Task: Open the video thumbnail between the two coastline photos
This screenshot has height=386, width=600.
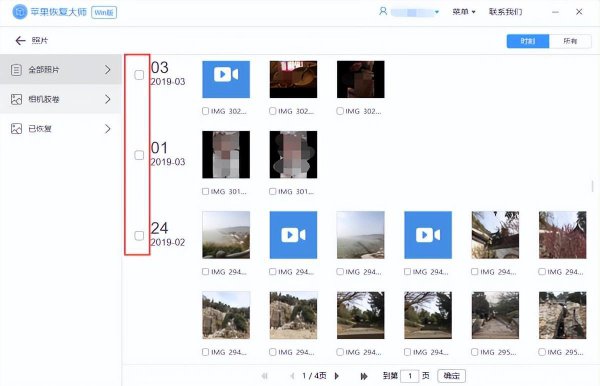Action: click(293, 235)
